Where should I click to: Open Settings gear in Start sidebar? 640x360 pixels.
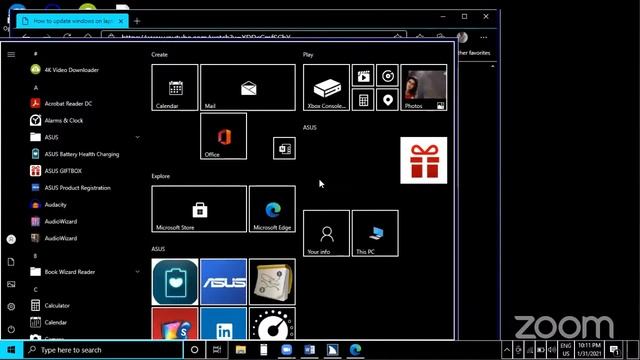tap(11, 307)
